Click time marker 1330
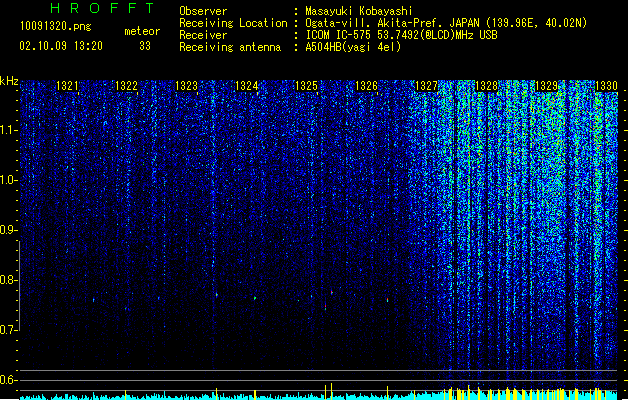629x400 pixels. click(x=606, y=86)
